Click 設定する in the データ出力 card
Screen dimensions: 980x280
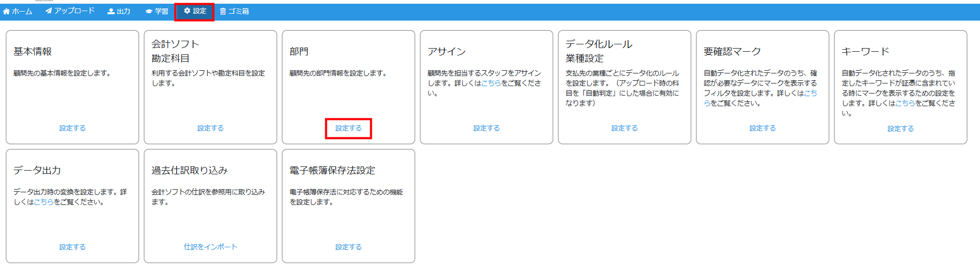72,247
